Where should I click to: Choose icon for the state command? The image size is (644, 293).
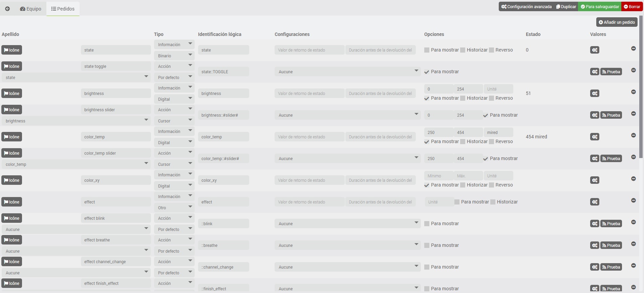point(12,50)
